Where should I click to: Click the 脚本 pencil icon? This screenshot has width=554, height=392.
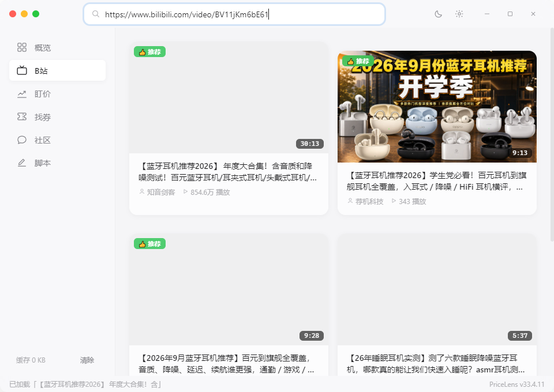[x=22, y=163]
